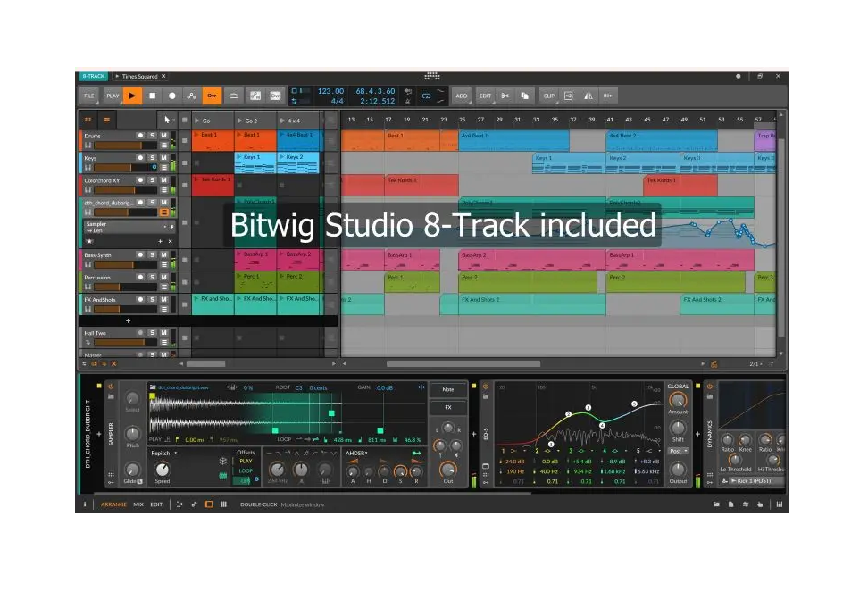Click the scissors cut icon

505,96
